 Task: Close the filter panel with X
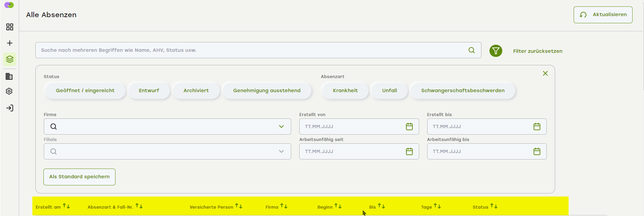[x=545, y=73]
